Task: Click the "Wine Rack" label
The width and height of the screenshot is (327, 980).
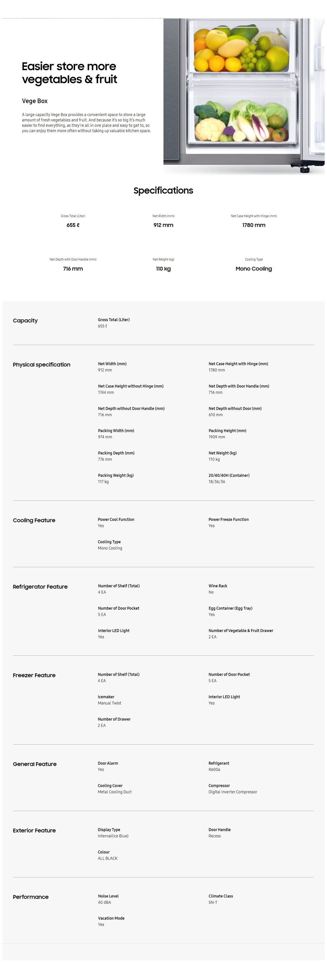Action: 218,586
